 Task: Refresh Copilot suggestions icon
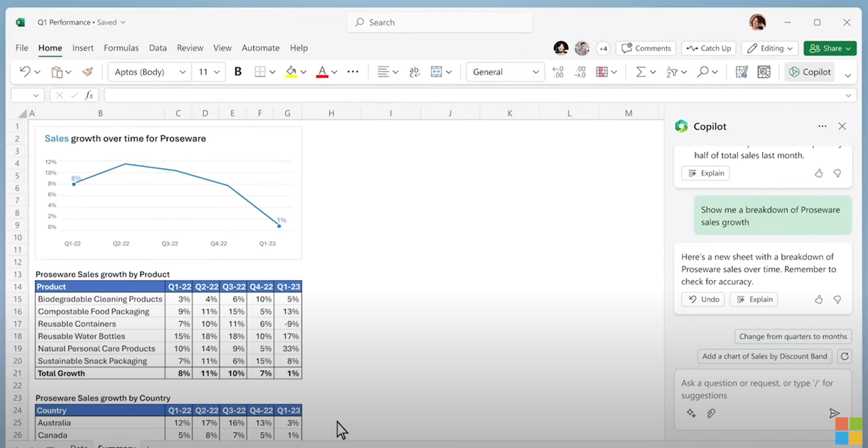click(844, 356)
